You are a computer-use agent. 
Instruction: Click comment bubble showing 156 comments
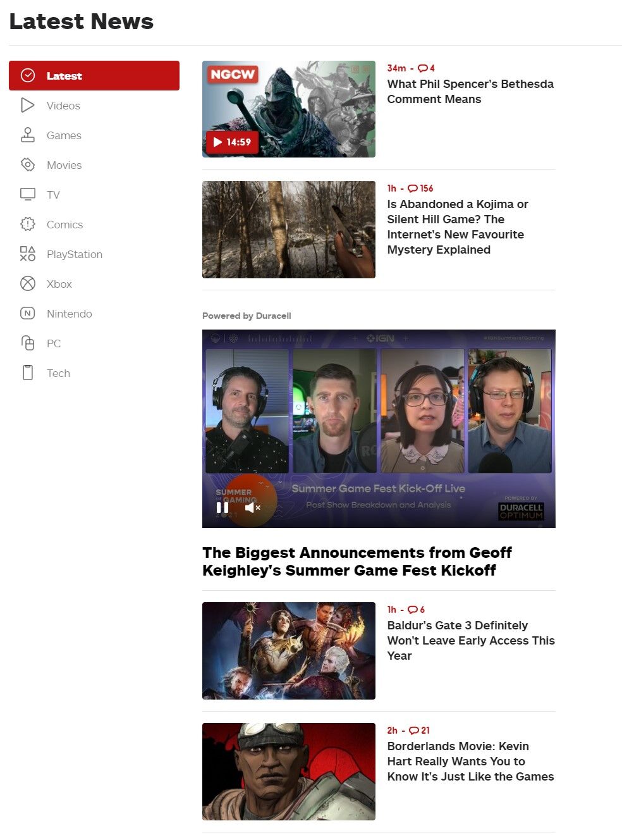click(x=413, y=188)
